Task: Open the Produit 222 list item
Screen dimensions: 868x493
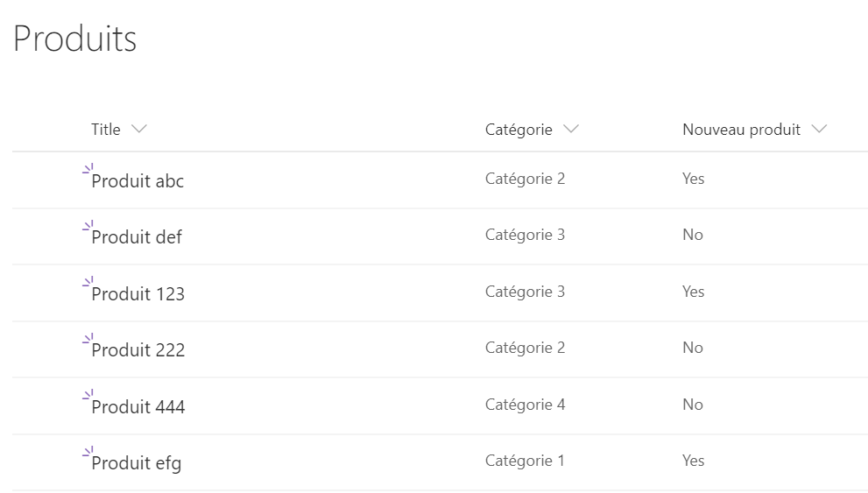Action: [x=138, y=350]
